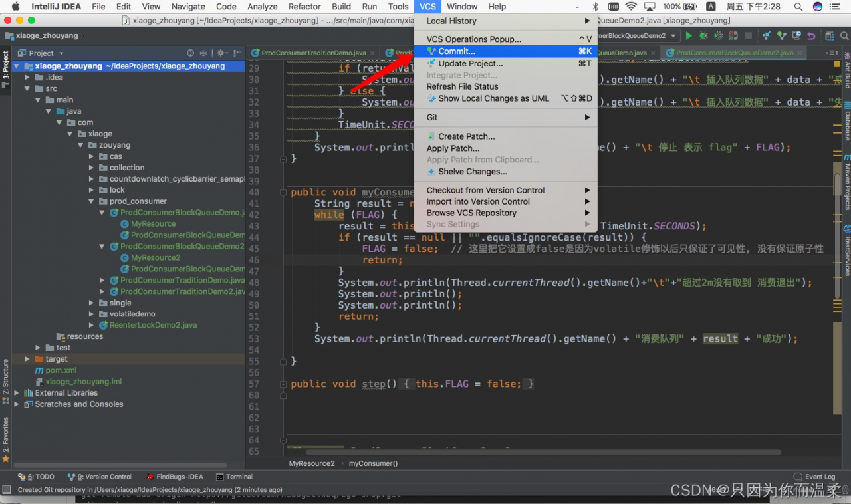This screenshot has height=504, width=851.
Task: Close the ProdConsumerBlockQueueDemo2.java editor tab
Action: click(799, 53)
